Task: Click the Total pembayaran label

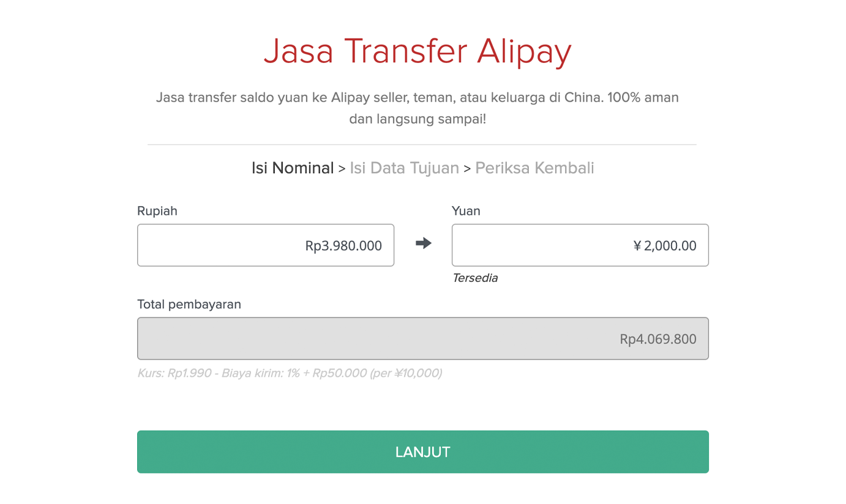Action: coord(189,305)
